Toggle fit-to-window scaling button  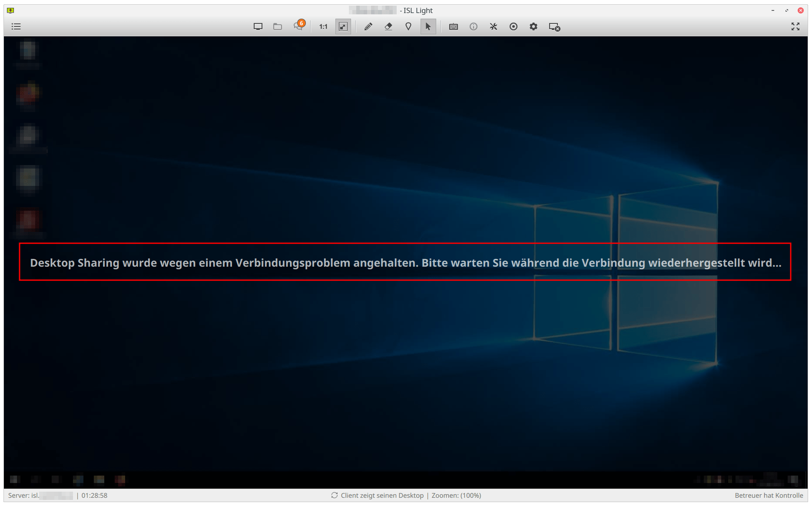tap(343, 26)
